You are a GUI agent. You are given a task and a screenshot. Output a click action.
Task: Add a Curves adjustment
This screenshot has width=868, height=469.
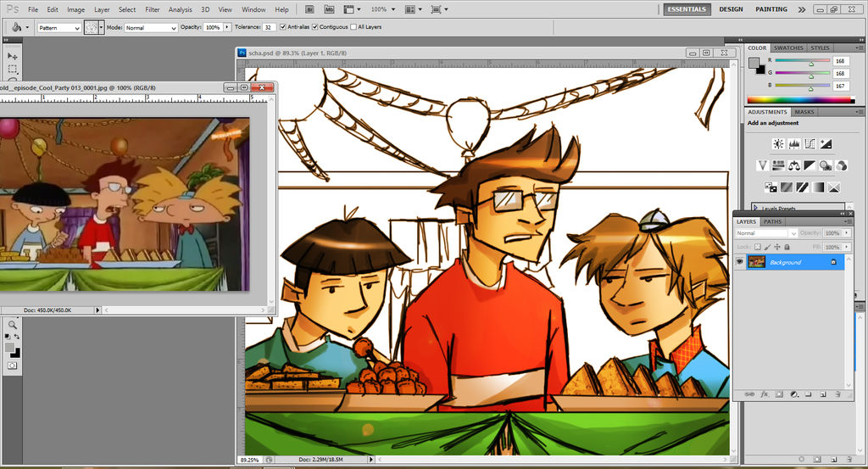[810, 144]
